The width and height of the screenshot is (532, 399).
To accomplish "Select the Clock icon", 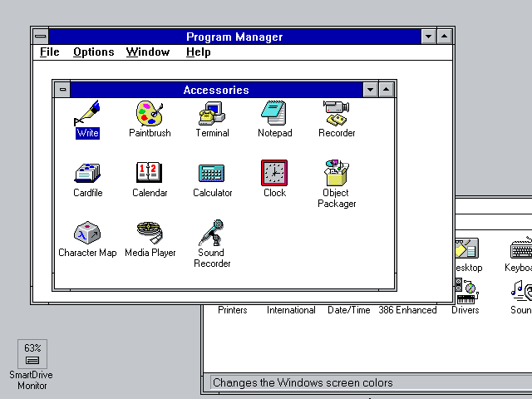I will (274, 173).
